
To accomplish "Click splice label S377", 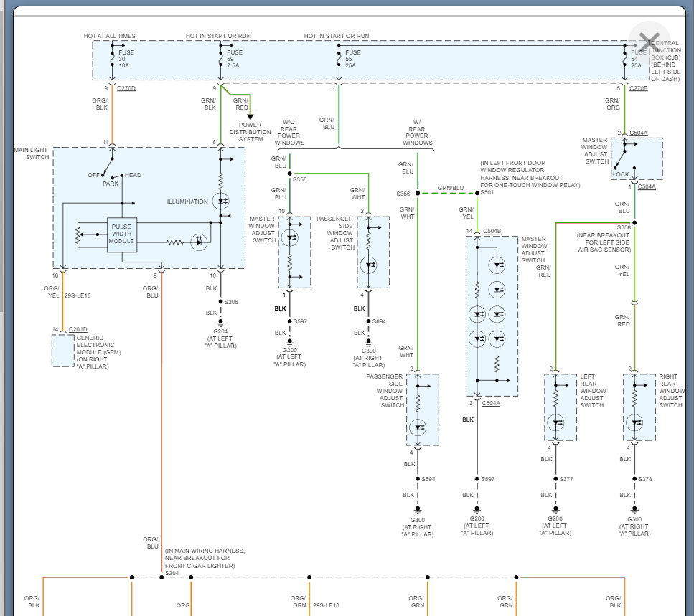I will click(566, 479).
